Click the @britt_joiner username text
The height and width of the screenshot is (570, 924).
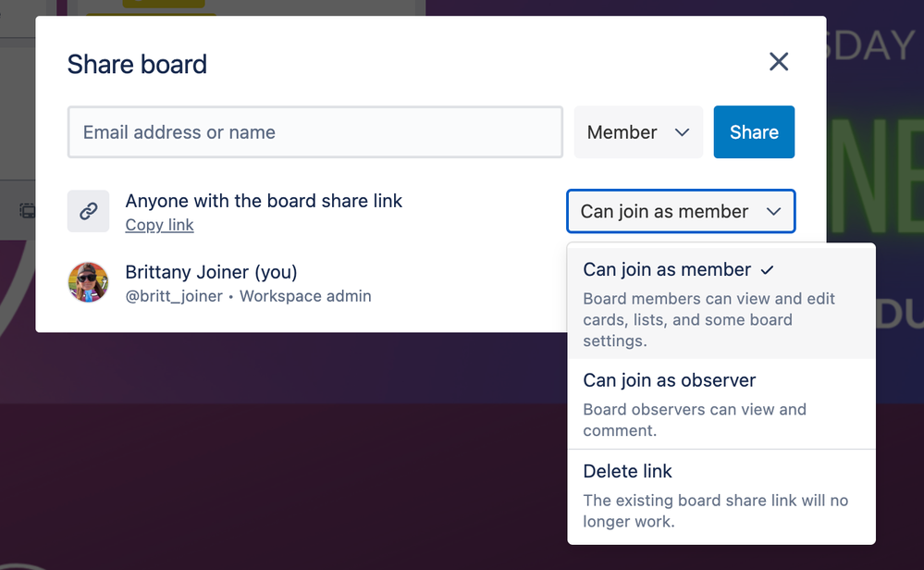(x=174, y=296)
